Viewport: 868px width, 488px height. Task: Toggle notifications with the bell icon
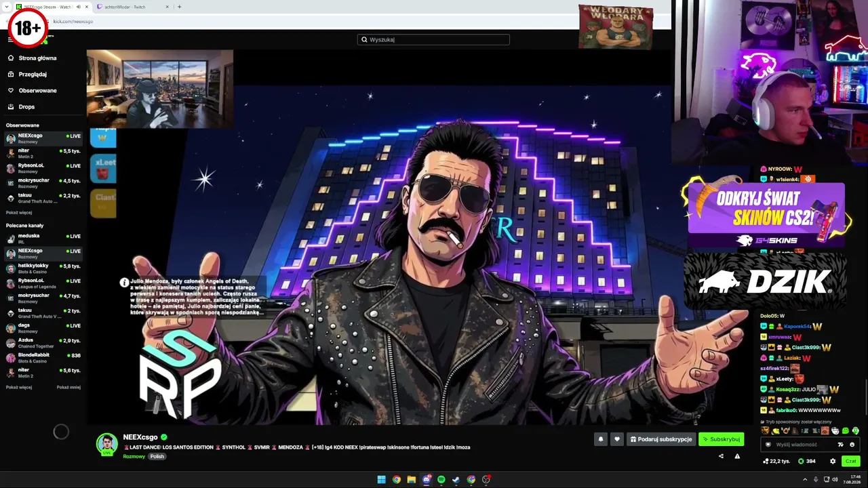coord(600,439)
